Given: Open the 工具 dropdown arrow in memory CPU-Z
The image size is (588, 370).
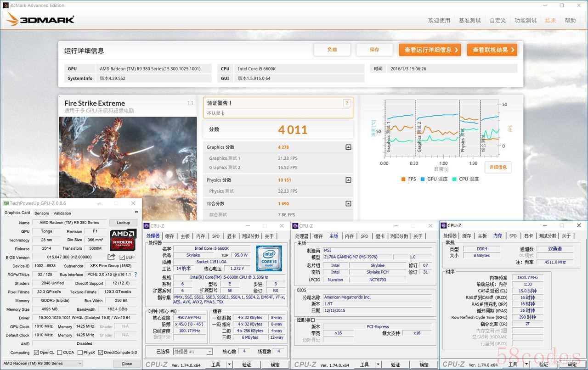Looking at the screenshot, I should (526, 364).
